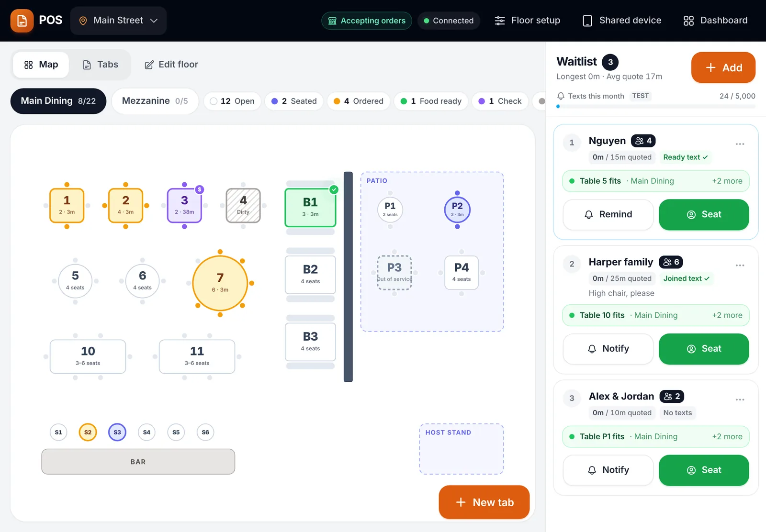Select round table 5
This screenshot has width=766, height=532.
tap(75, 281)
